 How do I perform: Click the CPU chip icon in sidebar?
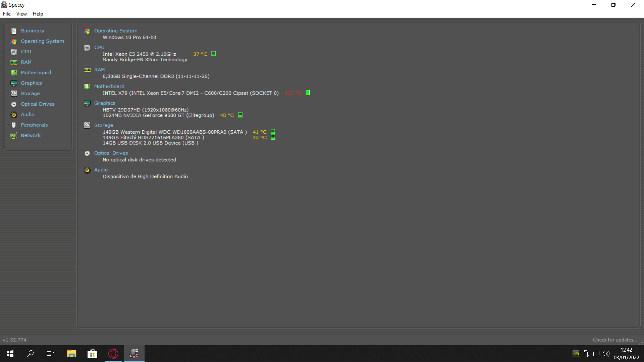pyautogui.click(x=14, y=52)
